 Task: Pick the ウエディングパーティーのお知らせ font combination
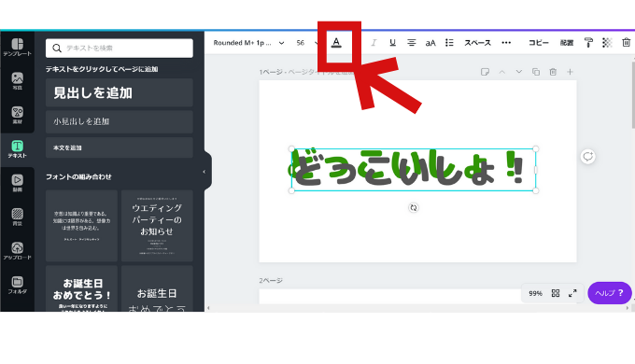[157, 226]
